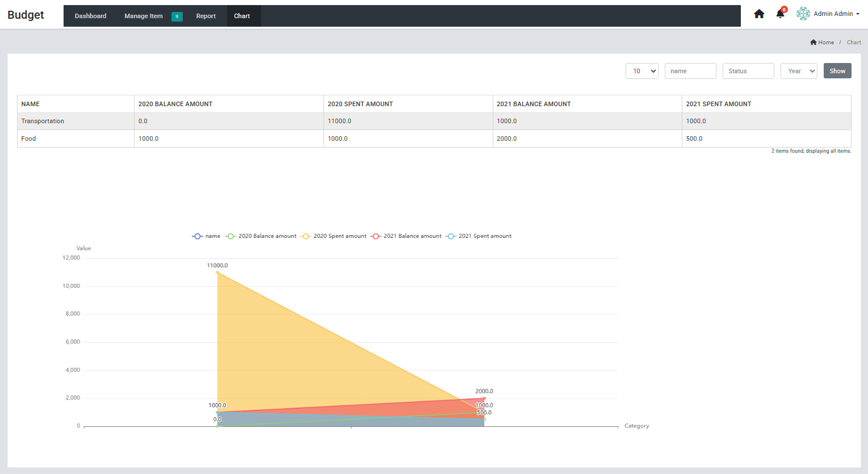The width and height of the screenshot is (868, 474).
Task: Toggle the 2021 Balance amount legend
Action: point(406,236)
